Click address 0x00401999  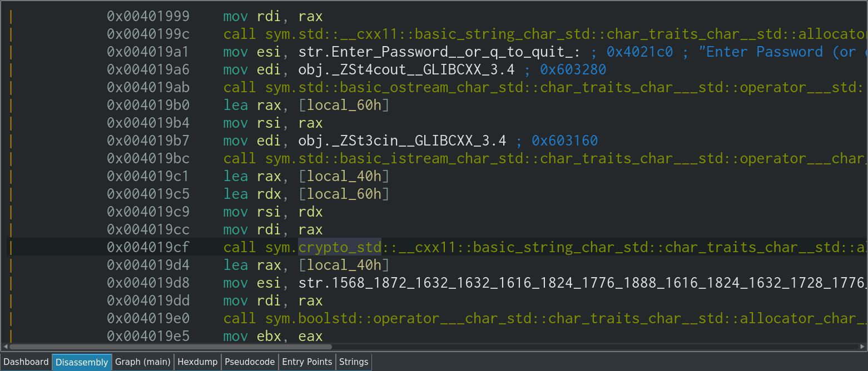click(x=148, y=17)
